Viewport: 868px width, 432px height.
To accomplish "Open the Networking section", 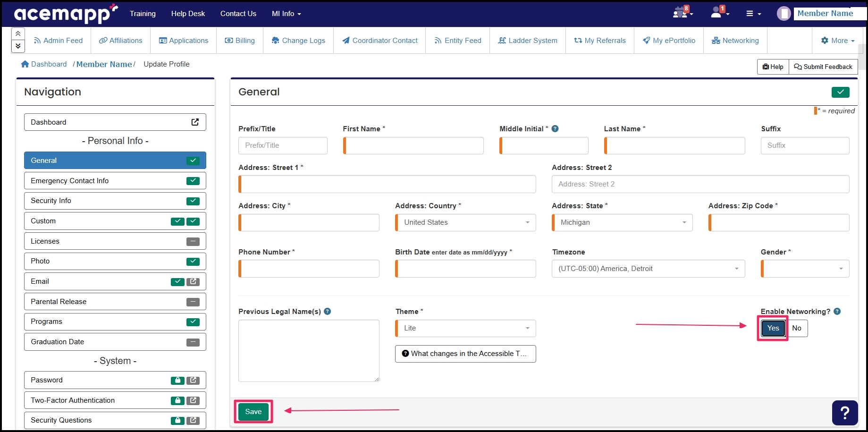I will coord(735,40).
